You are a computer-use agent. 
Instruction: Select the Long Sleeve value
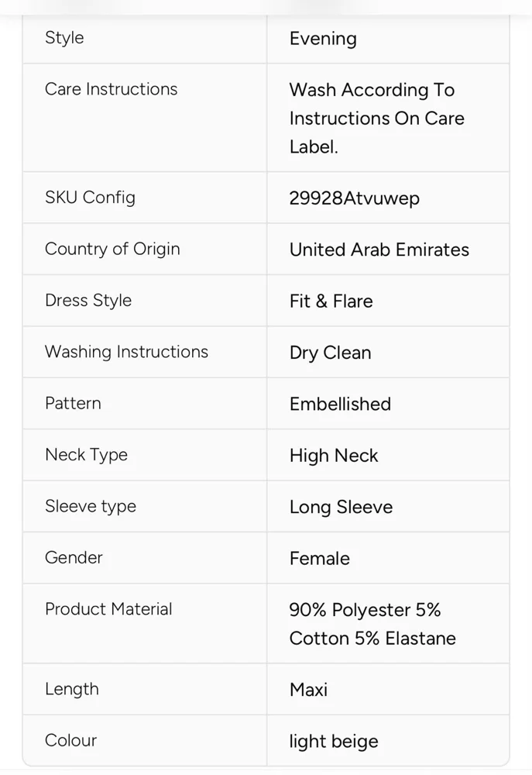point(341,507)
